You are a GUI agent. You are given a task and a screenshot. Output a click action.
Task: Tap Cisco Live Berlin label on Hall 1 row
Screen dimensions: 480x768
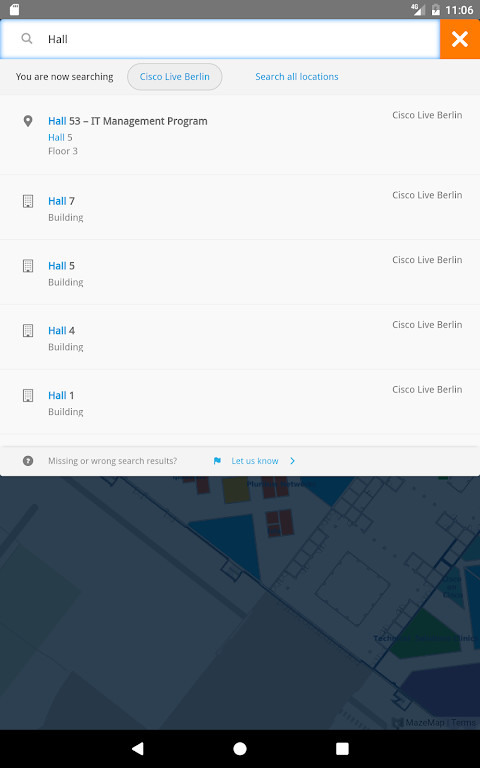coord(427,389)
